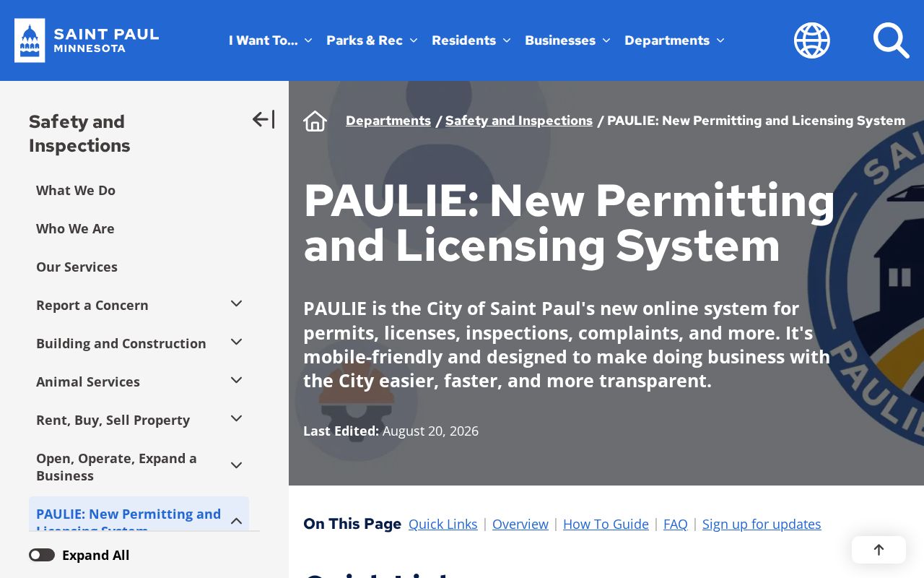Jump to Sign up for updates
924x578 pixels.
point(762,524)
